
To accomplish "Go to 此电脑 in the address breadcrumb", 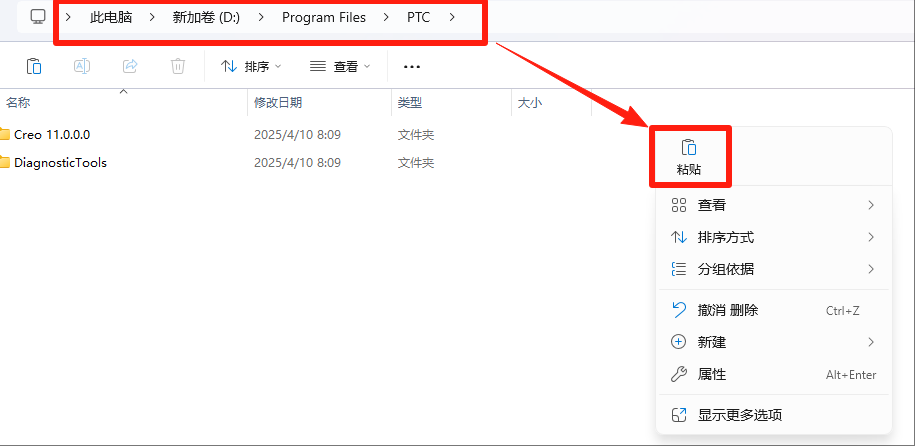I will coord(111,18).
